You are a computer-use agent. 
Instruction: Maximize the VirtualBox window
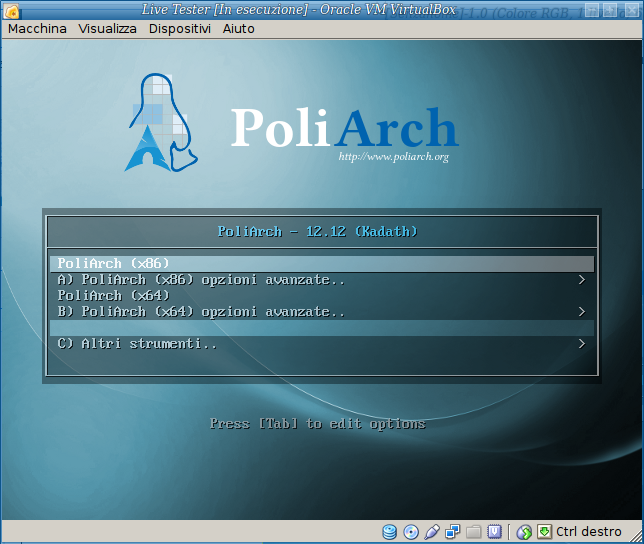611,10
